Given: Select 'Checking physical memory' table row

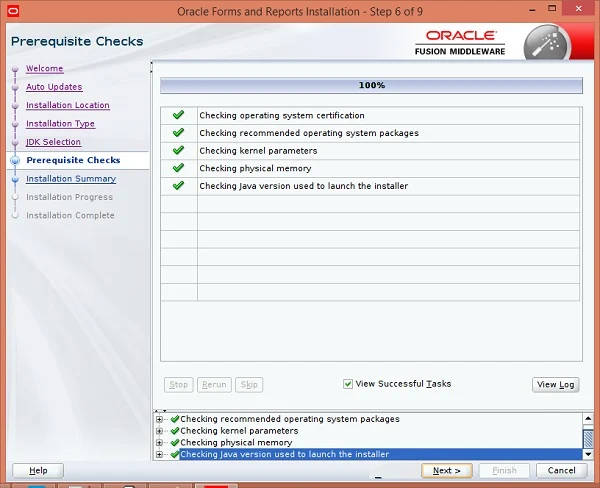Looking at the screenshot, I should [370, 168].
